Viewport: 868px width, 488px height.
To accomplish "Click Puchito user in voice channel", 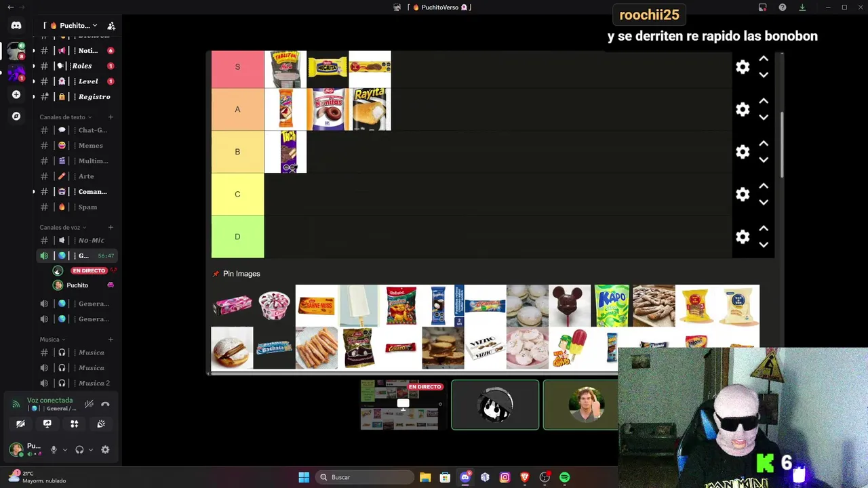I will pyautogui.click(x=76, y=285).
